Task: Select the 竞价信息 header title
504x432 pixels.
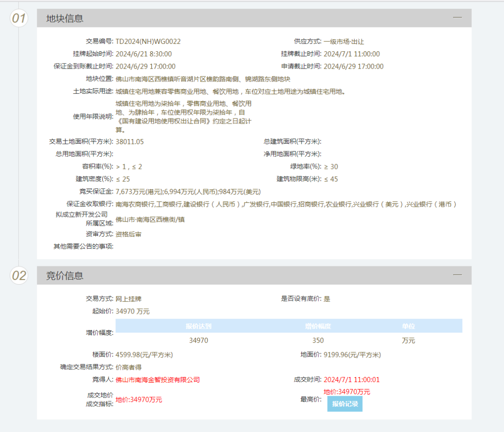Action: [x=65, y=276]
